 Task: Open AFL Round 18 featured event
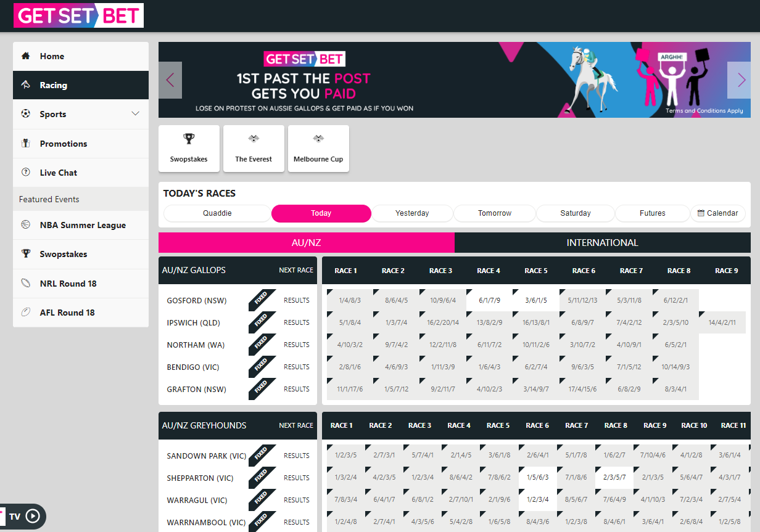pos(81,313)
